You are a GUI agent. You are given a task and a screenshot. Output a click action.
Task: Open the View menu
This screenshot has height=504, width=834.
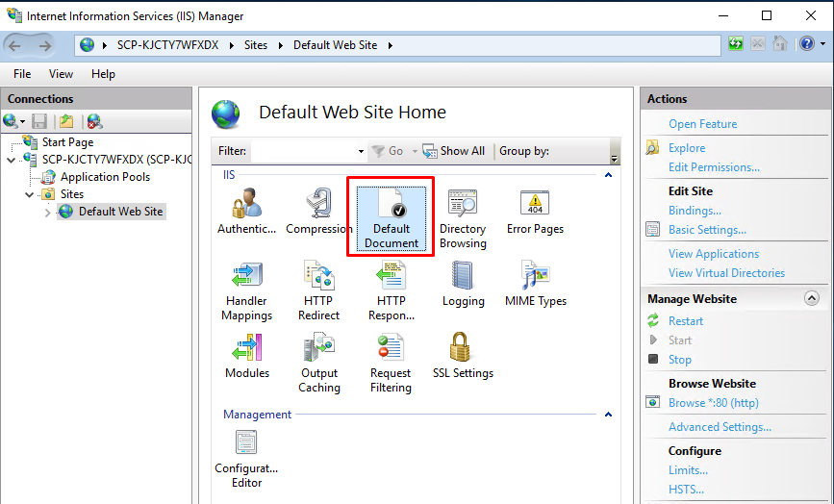point(62,74)
